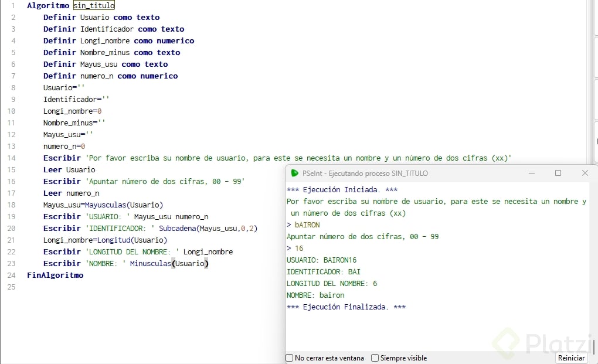
Task: Click the execution window title 'PSeInt - Ejecutando proceso SIN_TITULO'
Action: click(365, 173)
